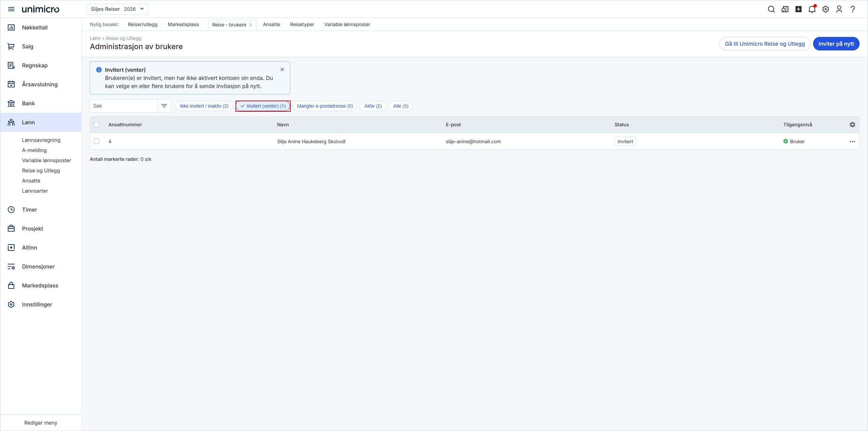Open Reise og Utlegg submenu item
This screenshot has width=868, height=431.
(41, 171)
